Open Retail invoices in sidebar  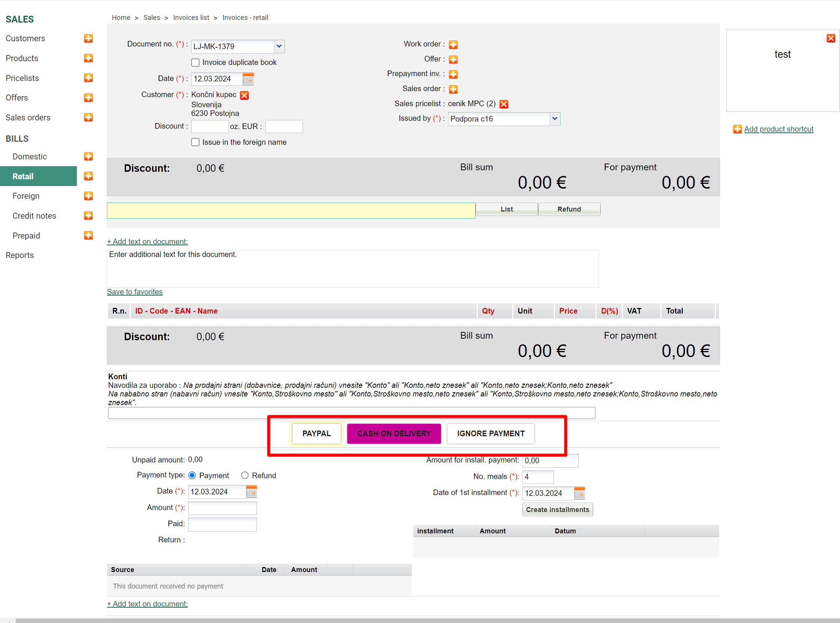coord(23,176)
